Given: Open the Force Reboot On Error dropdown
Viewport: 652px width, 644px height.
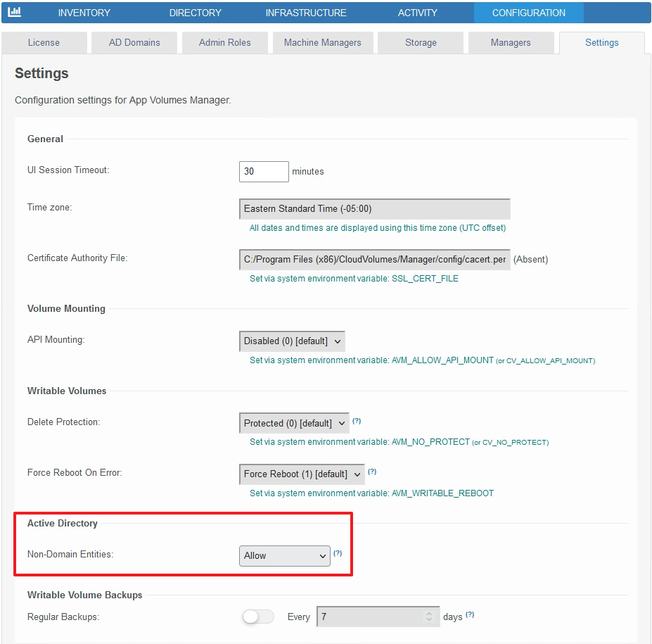Looking at the screenshot, I should (x=301, y=474).
